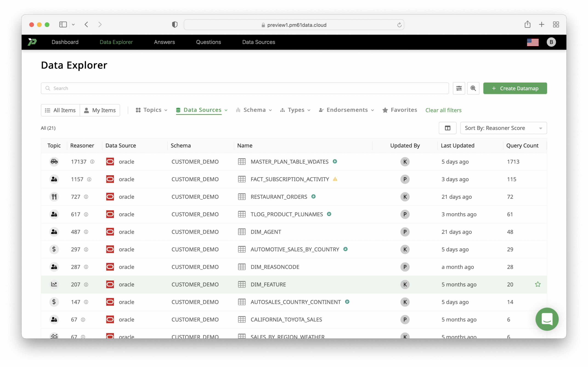Click '3 months ago' in TLOG_PRODUCT_PLUNAMES row
Screen dimensions: 588x367
[459, 214]
